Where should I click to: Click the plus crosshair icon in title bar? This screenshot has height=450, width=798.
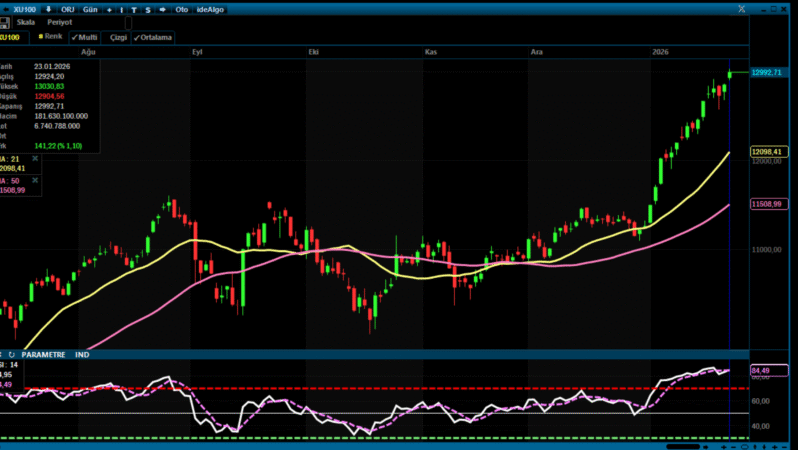109,9
